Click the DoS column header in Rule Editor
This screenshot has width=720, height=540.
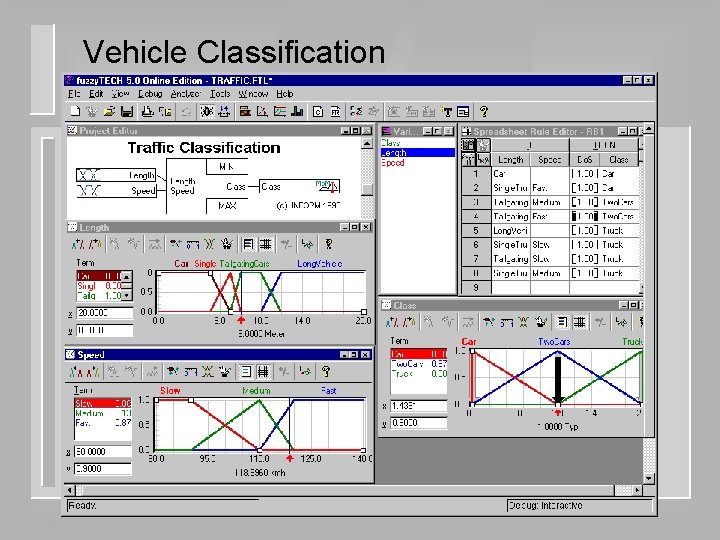(585, 159)
